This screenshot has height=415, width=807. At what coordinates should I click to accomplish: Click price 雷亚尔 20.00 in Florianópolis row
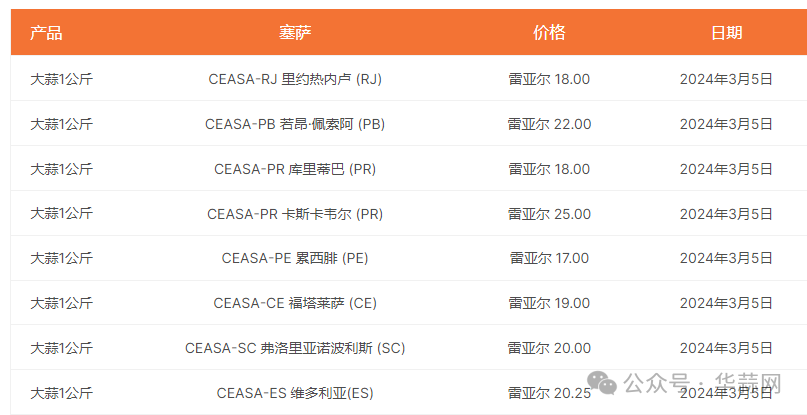pos(549,348)
